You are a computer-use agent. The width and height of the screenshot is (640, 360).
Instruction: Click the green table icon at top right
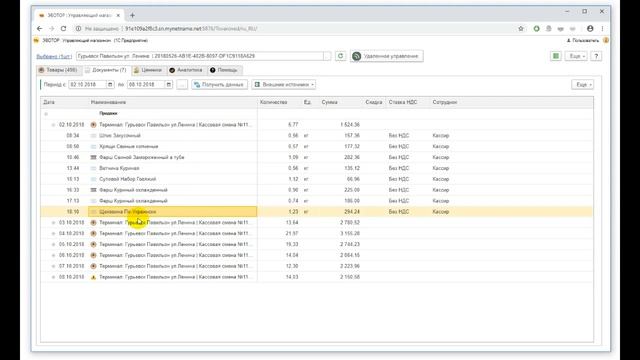click(x=556, y=56)
